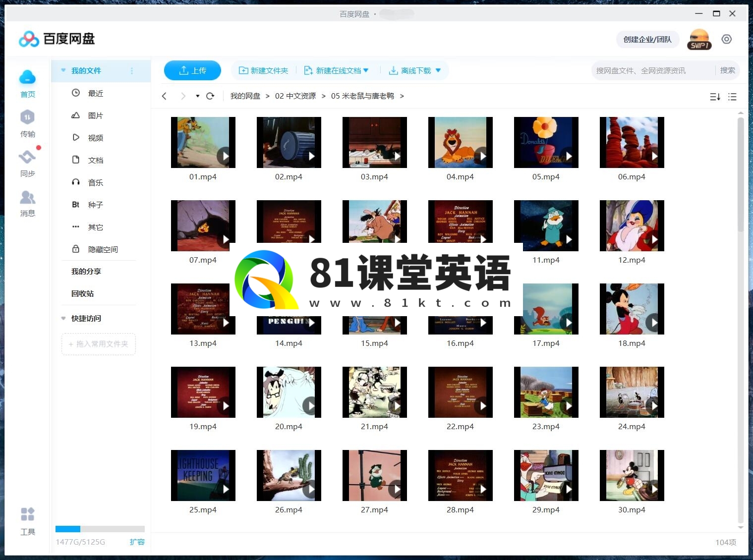Play 17.mp4 via its play icon

569,323
